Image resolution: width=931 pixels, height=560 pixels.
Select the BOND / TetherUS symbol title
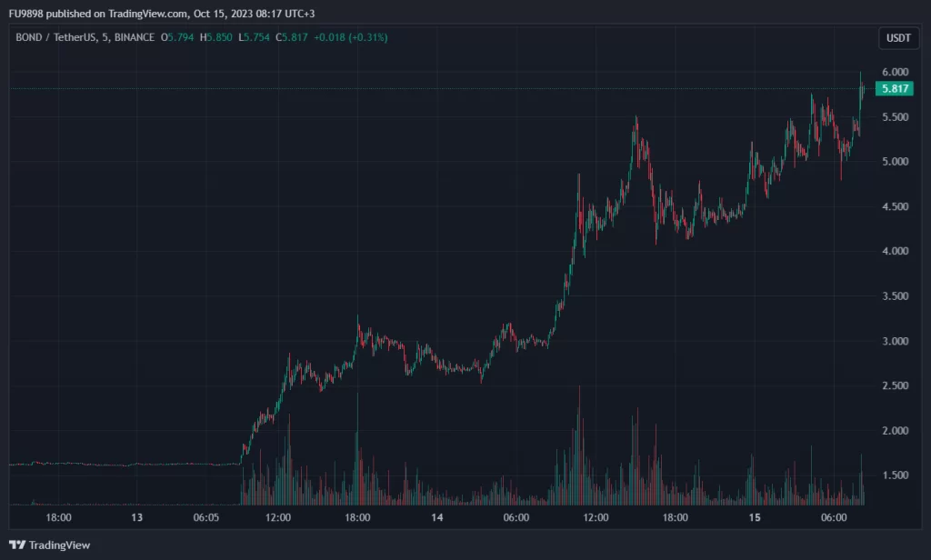pyautogui.click(x=55, y=37)
